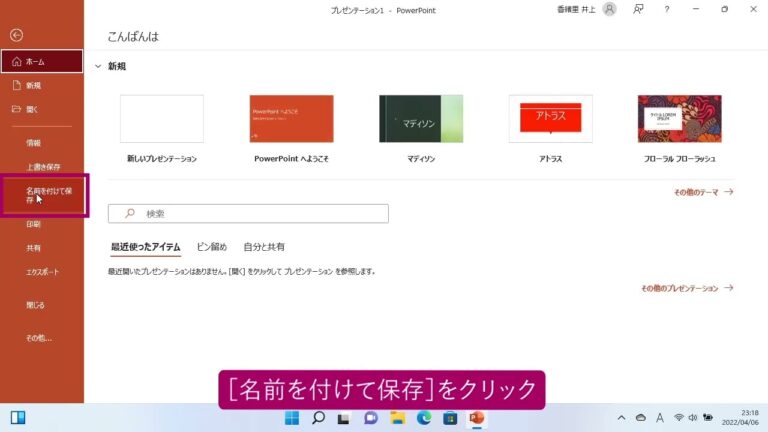Image resolution: width=768 pixels, height=432 pixels.
Task: Click その他のプレゼンテーション link
Action: (x=687, y=288)
